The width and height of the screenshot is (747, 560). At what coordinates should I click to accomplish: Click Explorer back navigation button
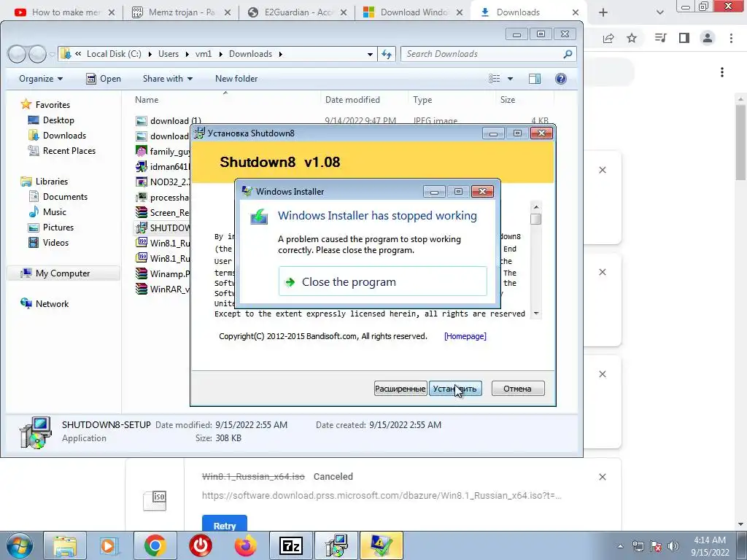tap(17, 54)
